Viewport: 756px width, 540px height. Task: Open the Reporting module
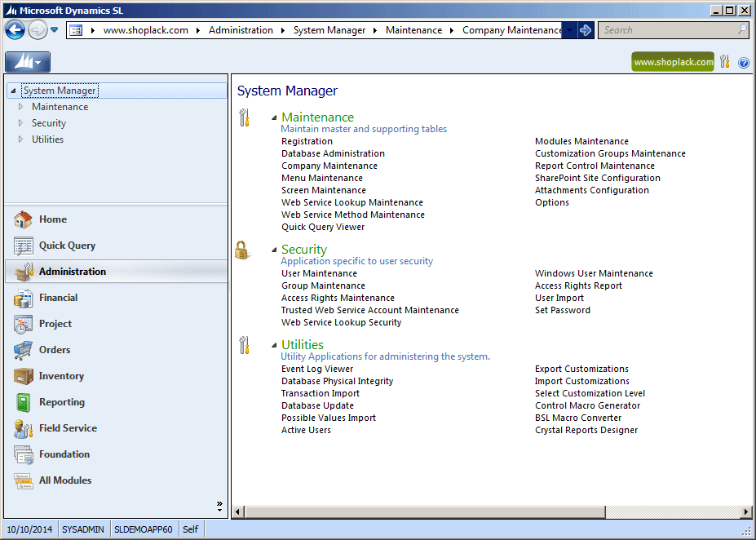[116, 401]
